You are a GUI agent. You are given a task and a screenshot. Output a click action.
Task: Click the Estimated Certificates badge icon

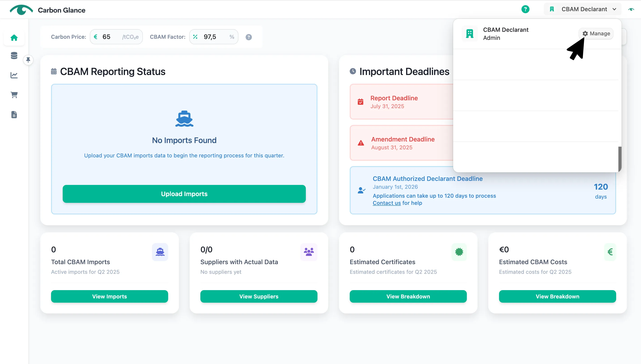(x=459, y=252)
